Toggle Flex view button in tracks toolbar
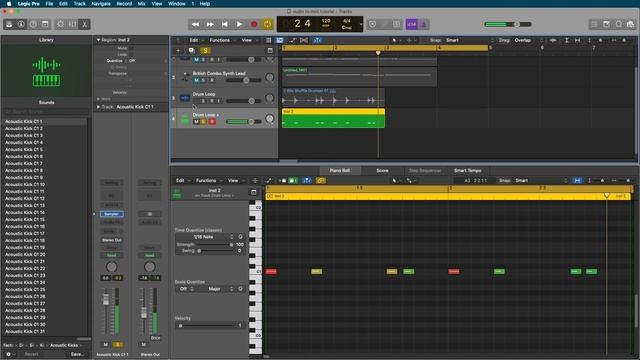 [304, 40]
